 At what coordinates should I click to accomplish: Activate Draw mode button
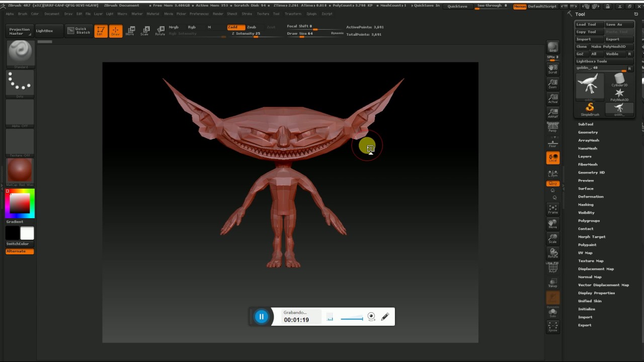click(x=116, y=31)
